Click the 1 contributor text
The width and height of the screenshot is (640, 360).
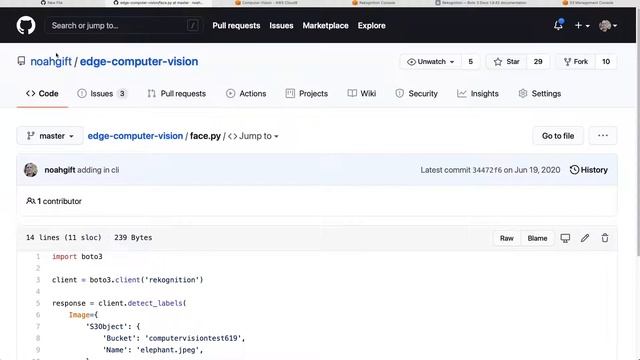54,201
